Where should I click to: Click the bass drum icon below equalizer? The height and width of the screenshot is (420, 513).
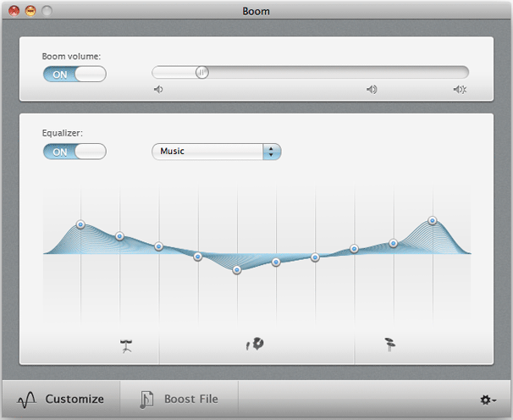point(126,346)
